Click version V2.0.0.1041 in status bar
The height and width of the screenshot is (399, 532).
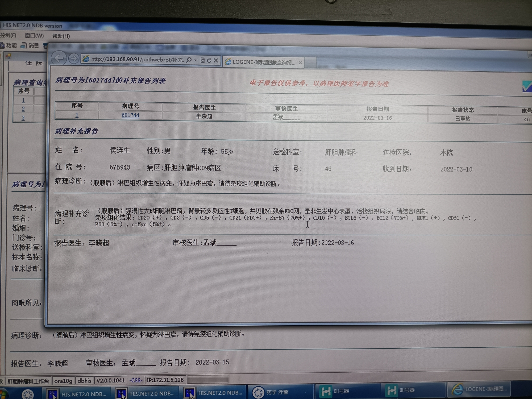[x=110, y=380]
